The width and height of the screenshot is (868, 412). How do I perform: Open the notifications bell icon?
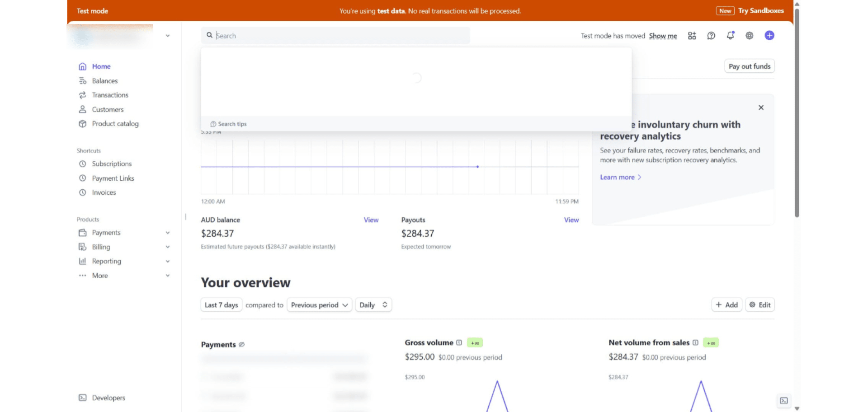pos(730,36)
